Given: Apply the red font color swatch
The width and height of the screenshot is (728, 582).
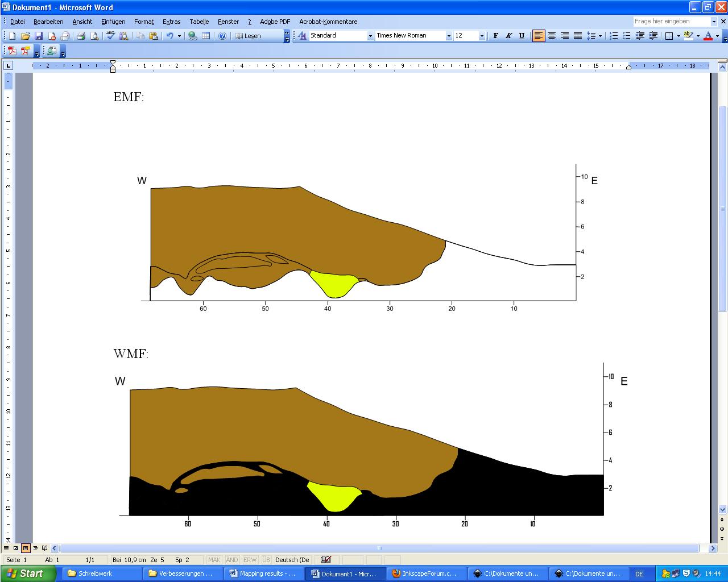Looking at the screenshot, I should (708, 36).
